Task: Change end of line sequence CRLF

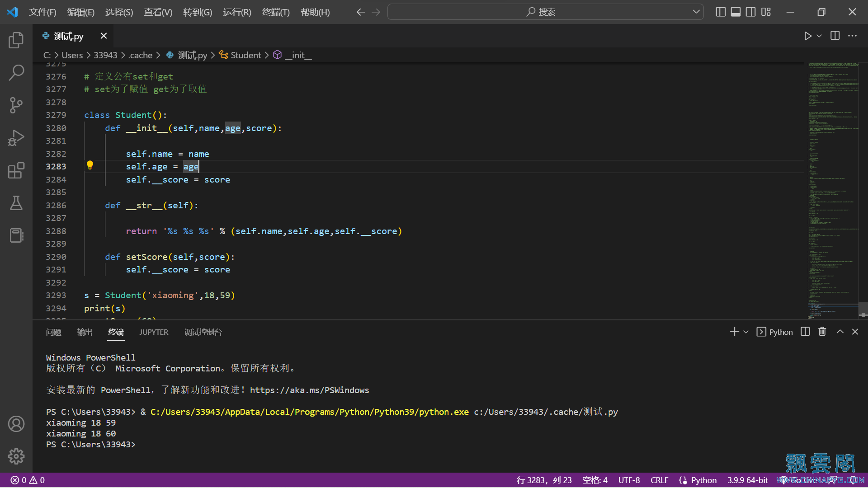Action: [x=659, y=480]
